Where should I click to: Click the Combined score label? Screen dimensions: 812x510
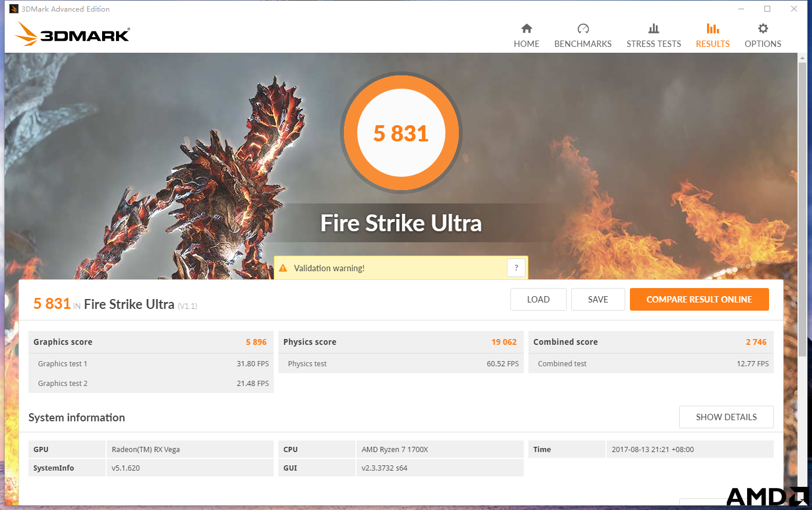(565, 342)
